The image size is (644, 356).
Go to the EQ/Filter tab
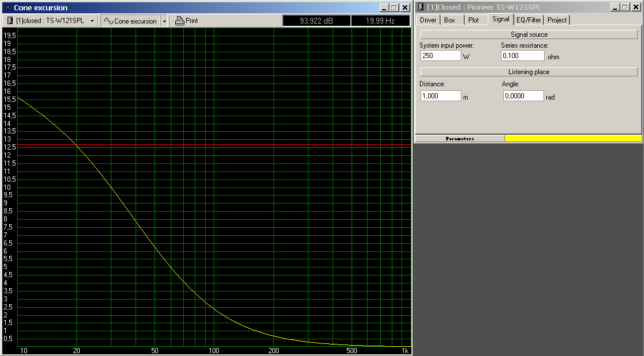pyautogui.click(x=529, y=20)
